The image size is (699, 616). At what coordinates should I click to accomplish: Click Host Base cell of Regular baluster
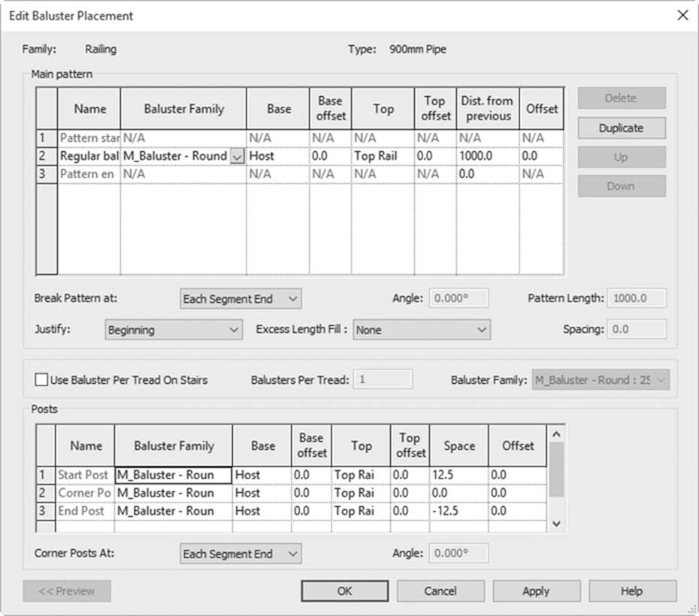pyautogui.click(x=278, y=156)
